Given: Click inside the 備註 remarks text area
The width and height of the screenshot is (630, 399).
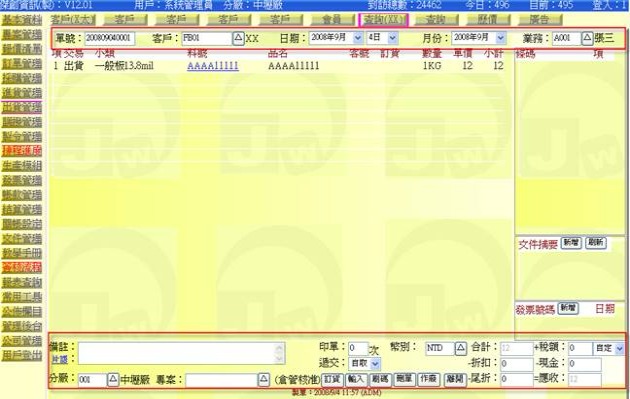Looking at the screenshot, I should tap(181, 354).
